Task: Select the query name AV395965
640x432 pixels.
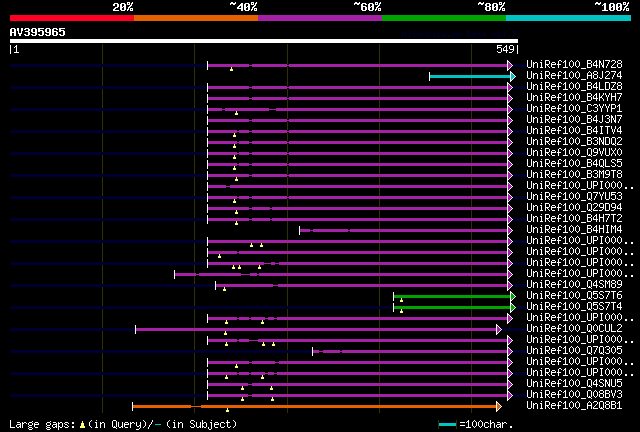Action: [x=38, y=32]
